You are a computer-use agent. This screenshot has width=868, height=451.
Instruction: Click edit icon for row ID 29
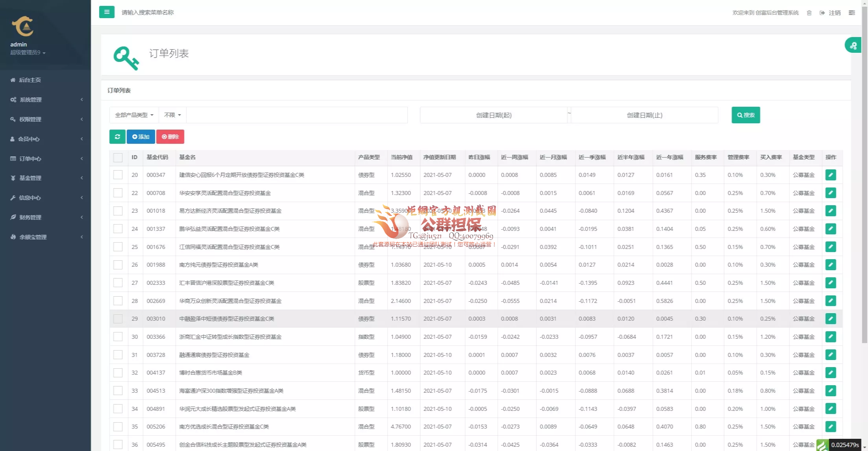point(831,319)
